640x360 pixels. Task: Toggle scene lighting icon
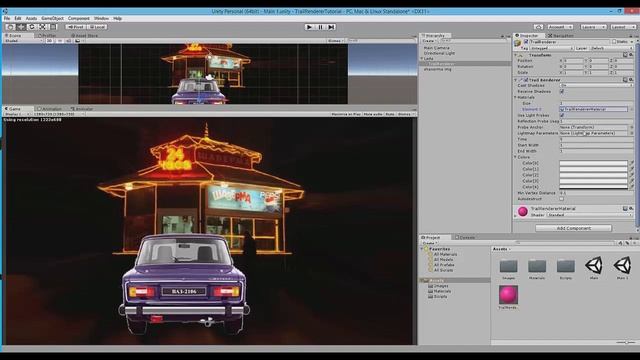click(60, 41)
